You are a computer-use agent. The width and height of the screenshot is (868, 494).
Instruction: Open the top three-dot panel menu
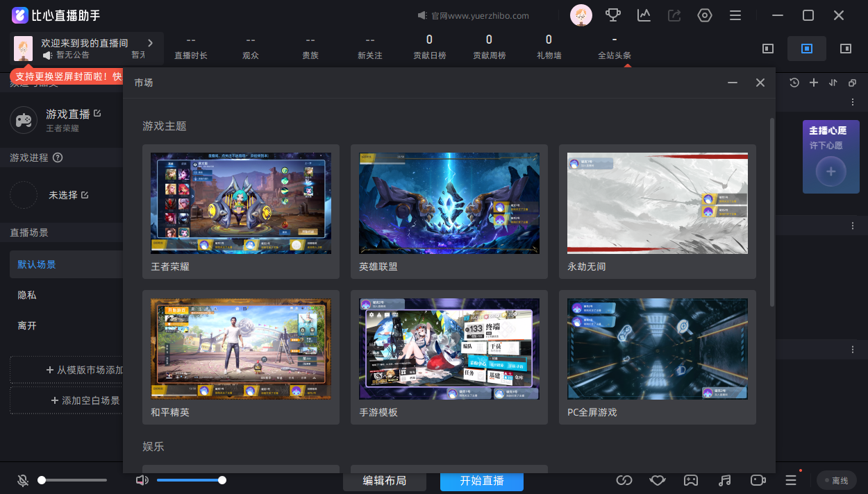pos(853,102)
